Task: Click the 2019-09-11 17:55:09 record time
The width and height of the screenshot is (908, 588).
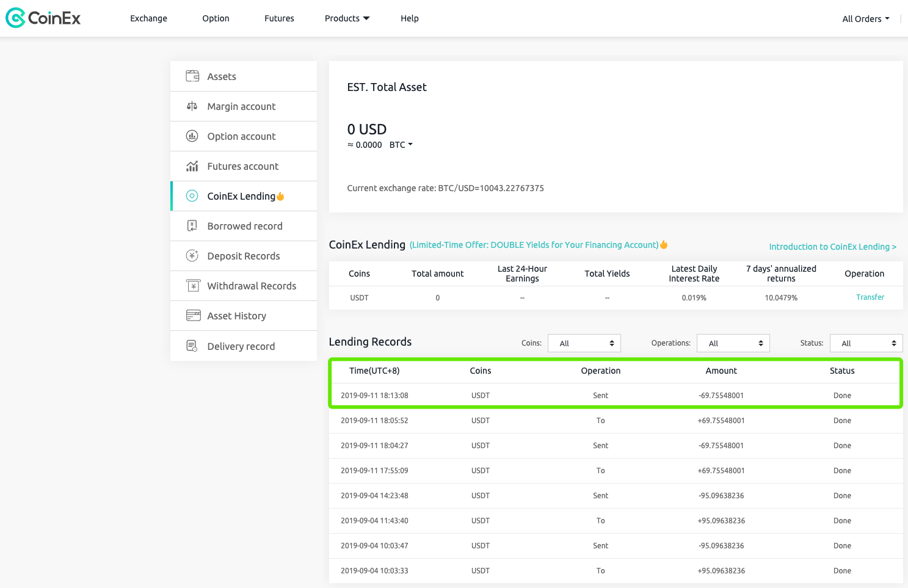Action: 374,471
